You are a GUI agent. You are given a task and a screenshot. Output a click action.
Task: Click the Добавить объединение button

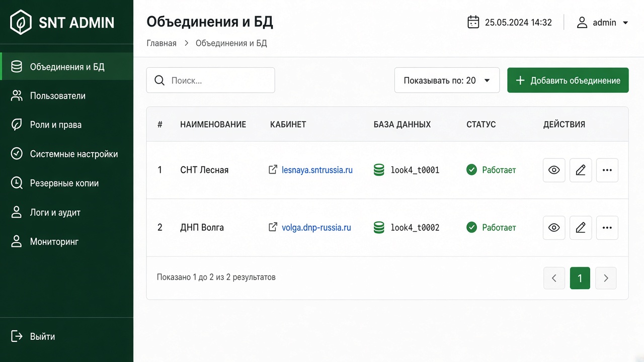point(568,80)
